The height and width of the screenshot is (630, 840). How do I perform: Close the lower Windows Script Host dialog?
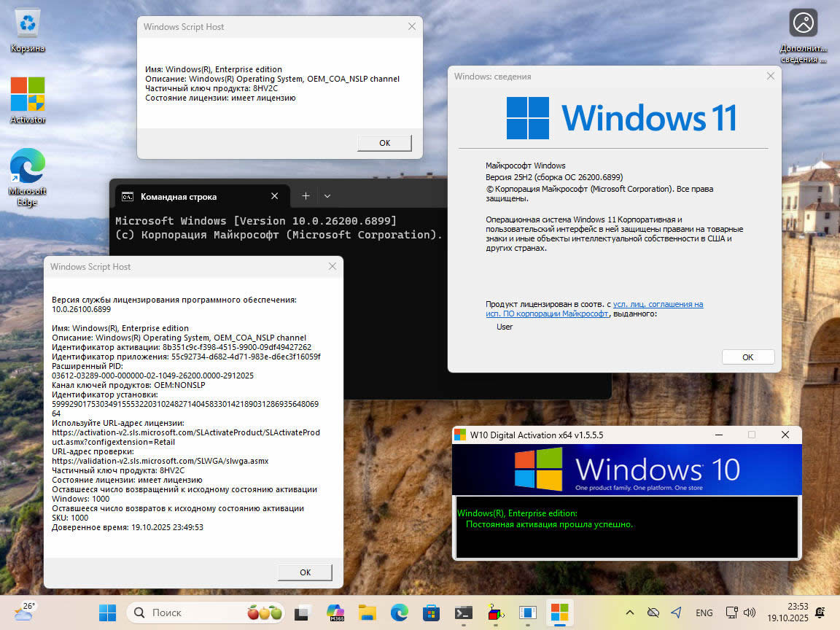[332, 266]
